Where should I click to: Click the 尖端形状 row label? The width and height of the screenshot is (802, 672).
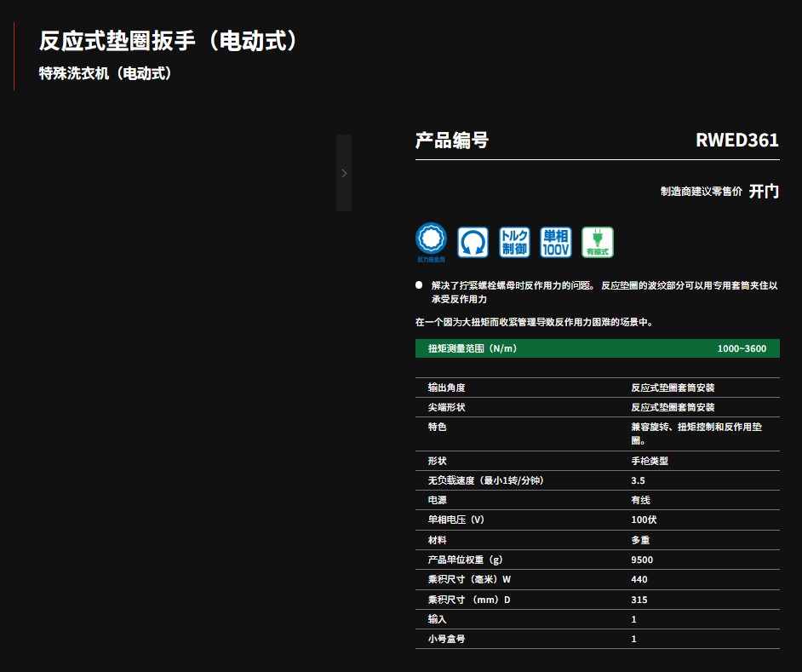pos(447,407)
